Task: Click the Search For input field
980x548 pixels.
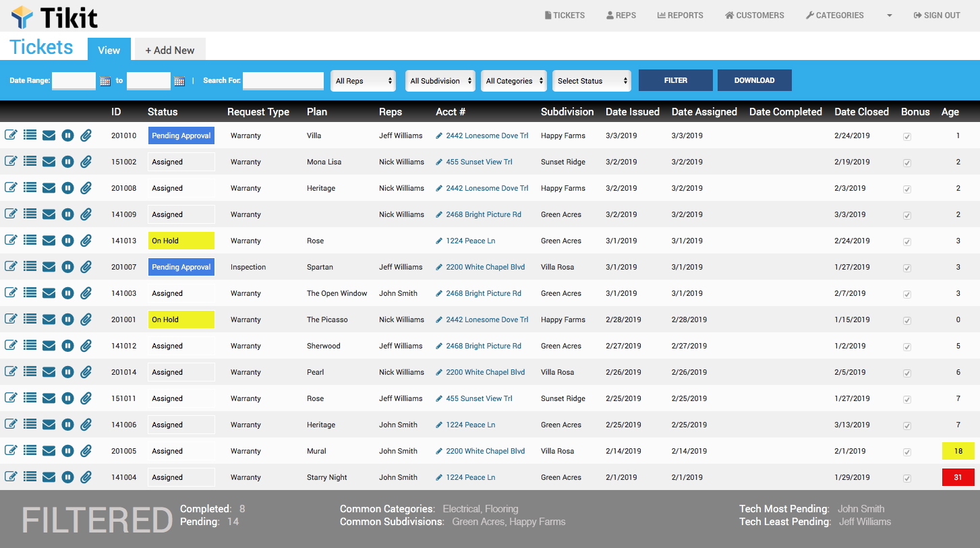Action: 283,81
